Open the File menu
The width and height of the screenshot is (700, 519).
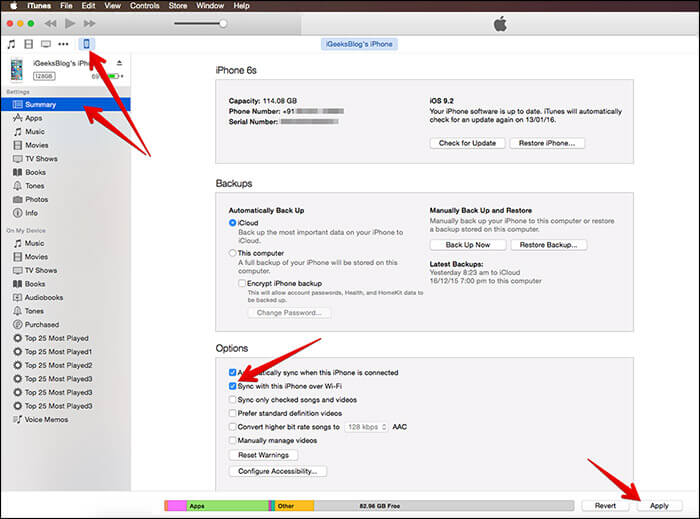pyautogui.click(x=66, y=6)
